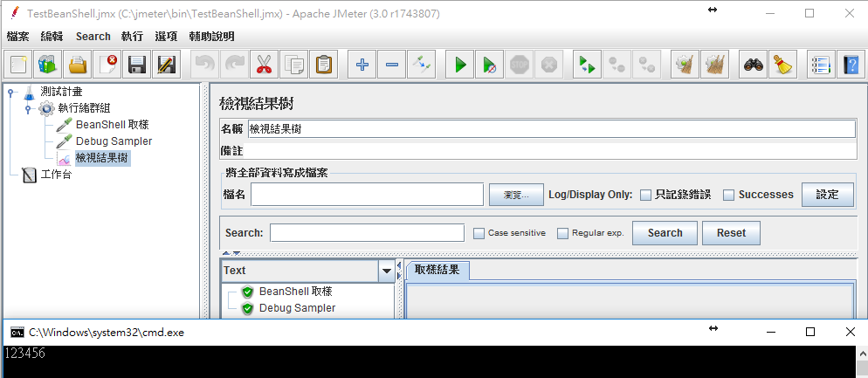Reset search using yellow broom icon
The image size is (868, 378).
pos(782,65)
